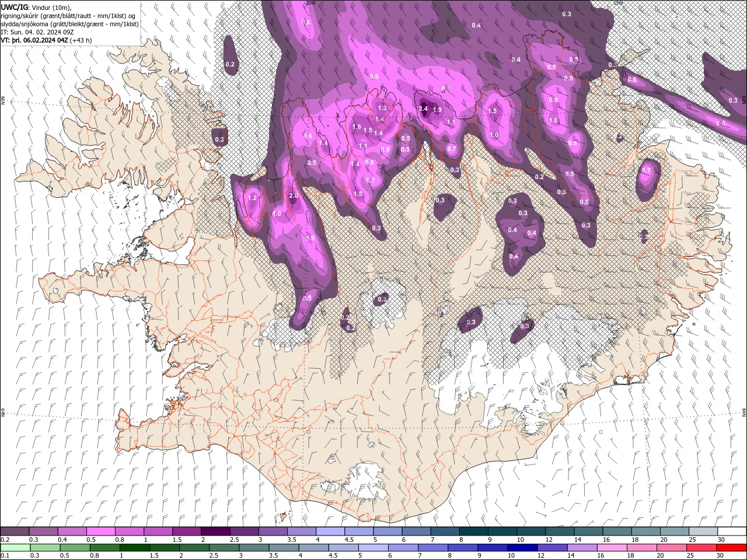Screen dimensions: 747x560
Task: Click the 'slydda/snjókoma' legend description line
Action: [x=69, y=24]
